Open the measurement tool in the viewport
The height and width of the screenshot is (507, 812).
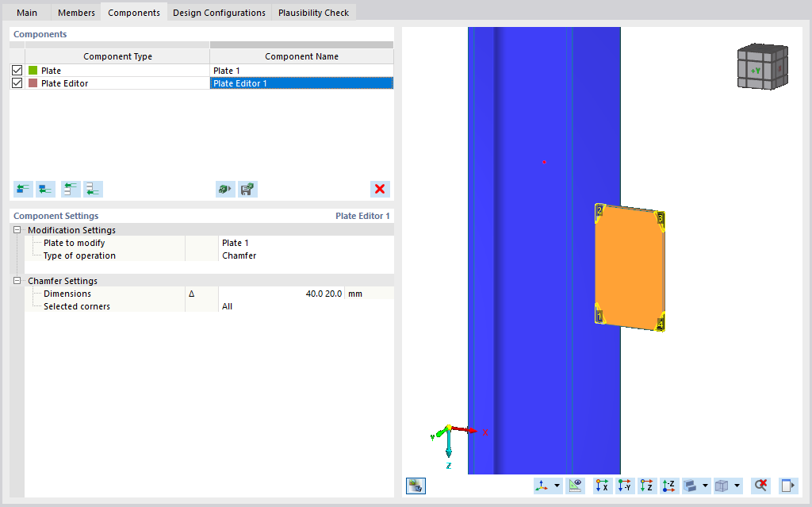[x=575, y=485]
